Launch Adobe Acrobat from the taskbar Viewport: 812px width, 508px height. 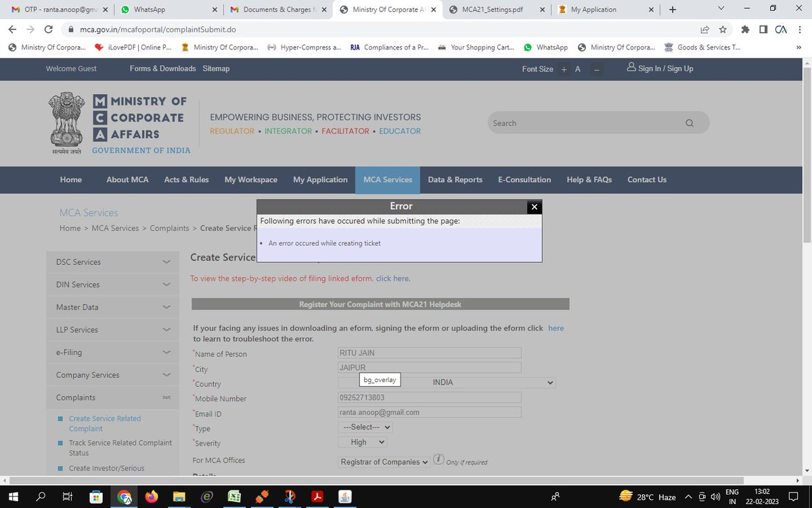(317, 496)
